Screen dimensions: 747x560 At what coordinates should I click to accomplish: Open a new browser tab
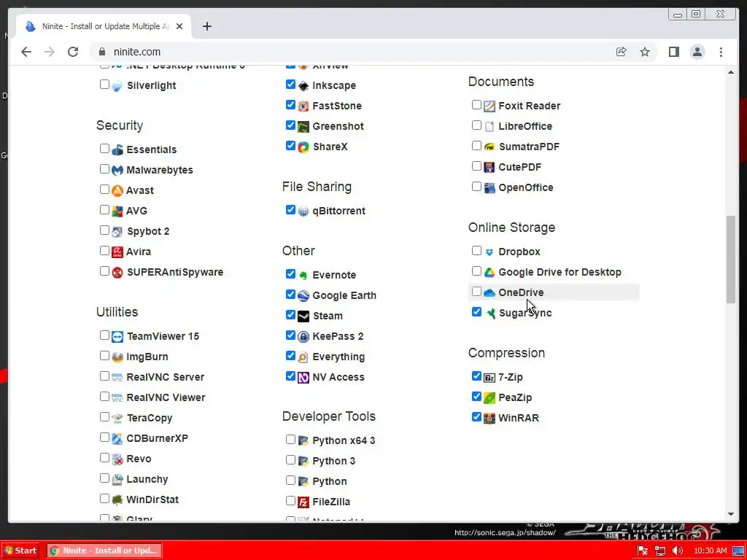tap(206, 27)
